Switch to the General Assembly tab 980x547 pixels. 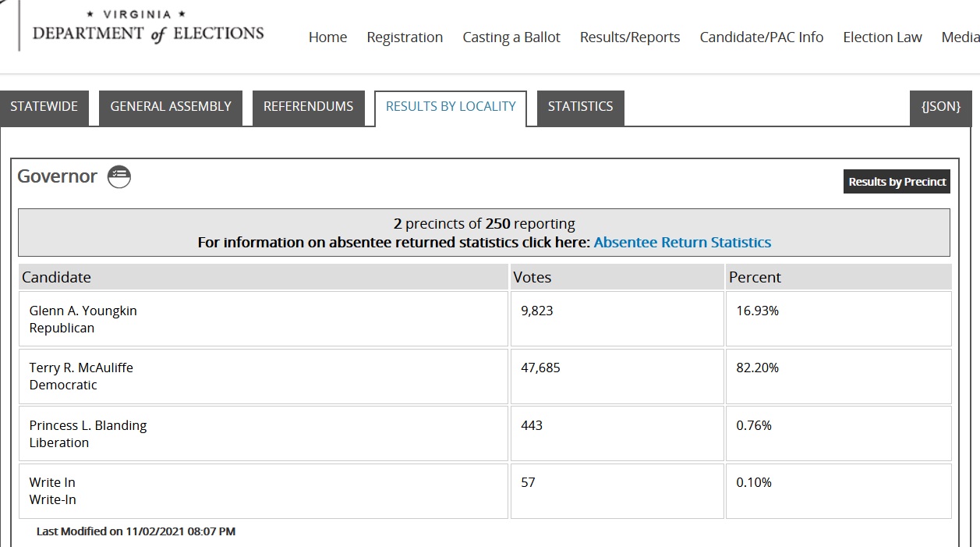pos(171,108)
